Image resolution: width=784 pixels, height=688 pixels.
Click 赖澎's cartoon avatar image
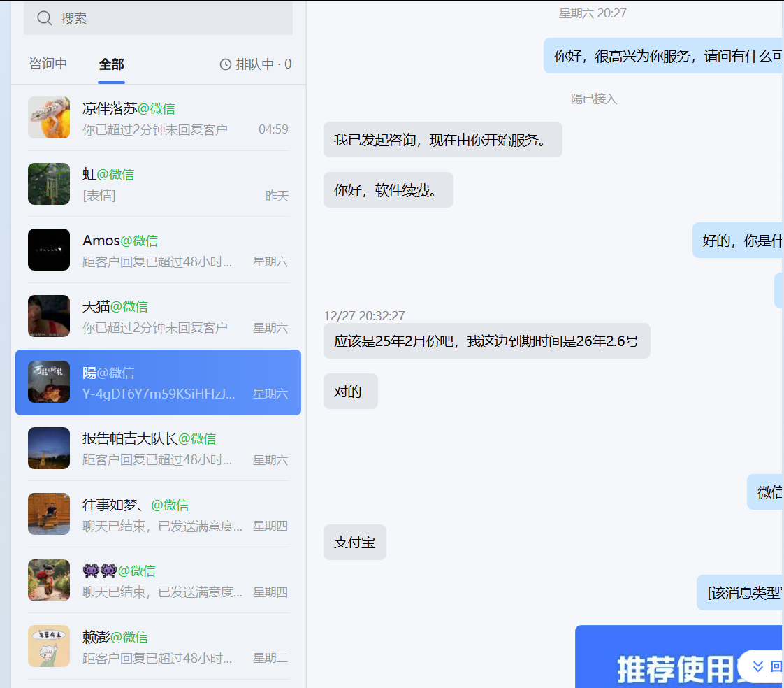pos(49,646)
